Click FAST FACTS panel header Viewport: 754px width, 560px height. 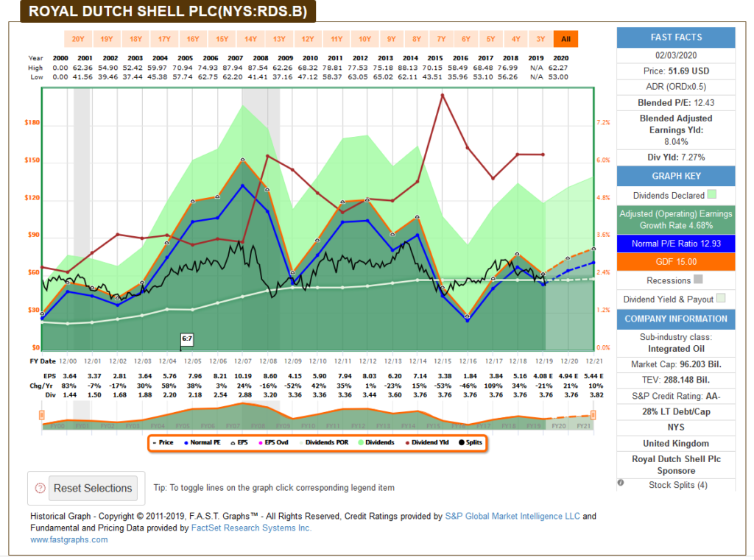click(676, 38)
